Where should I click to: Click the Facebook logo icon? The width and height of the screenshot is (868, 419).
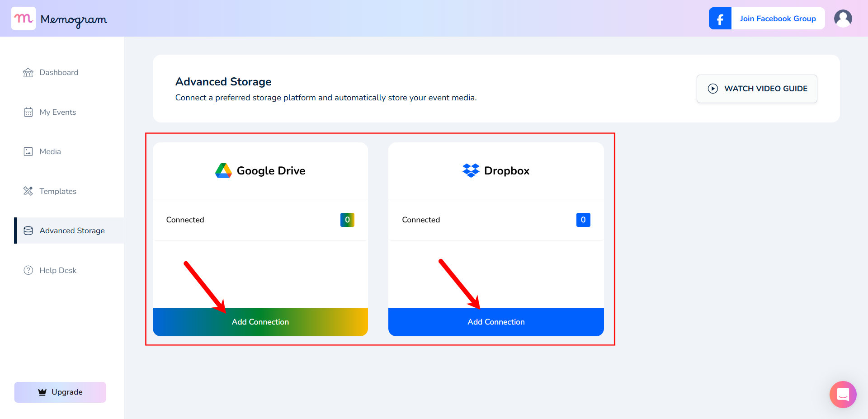coord(720,19)
